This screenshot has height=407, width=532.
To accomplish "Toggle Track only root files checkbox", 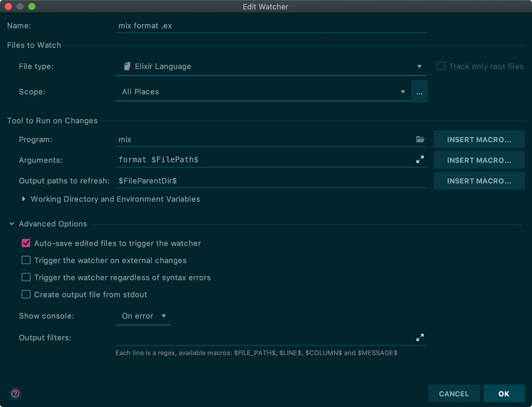I will 441,66.
